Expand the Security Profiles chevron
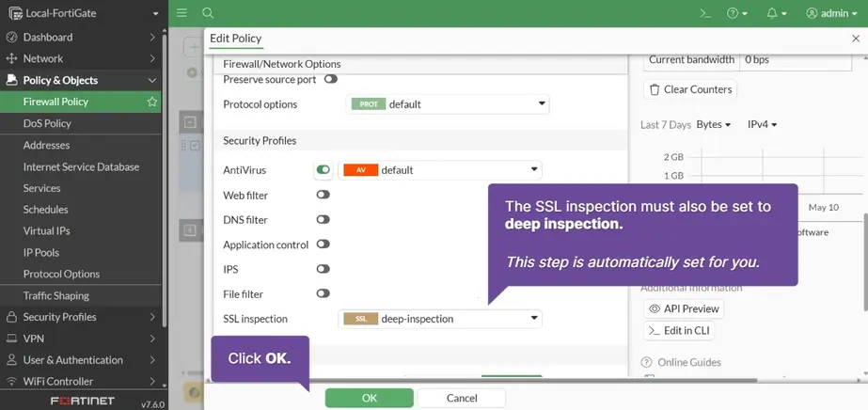Image resolution: width=868 pixels, height=410 pixels. [152, 317]
